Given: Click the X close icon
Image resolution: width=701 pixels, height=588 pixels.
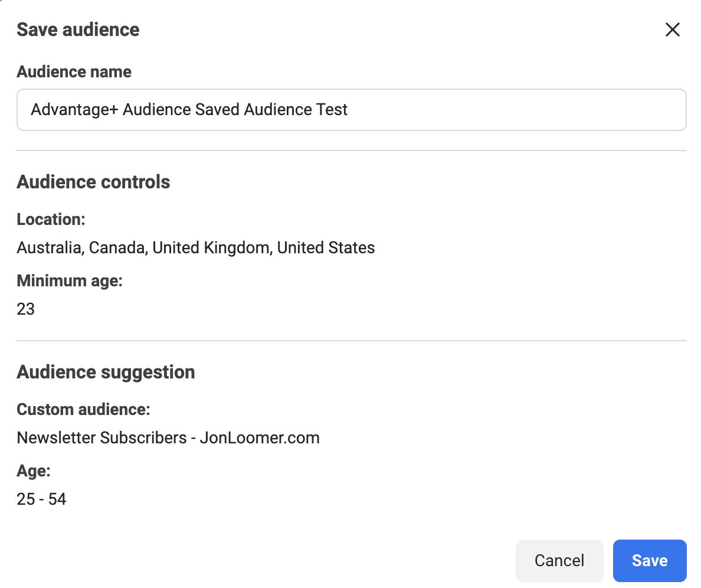Looking at the screenshot, I should tap(673, 29).
